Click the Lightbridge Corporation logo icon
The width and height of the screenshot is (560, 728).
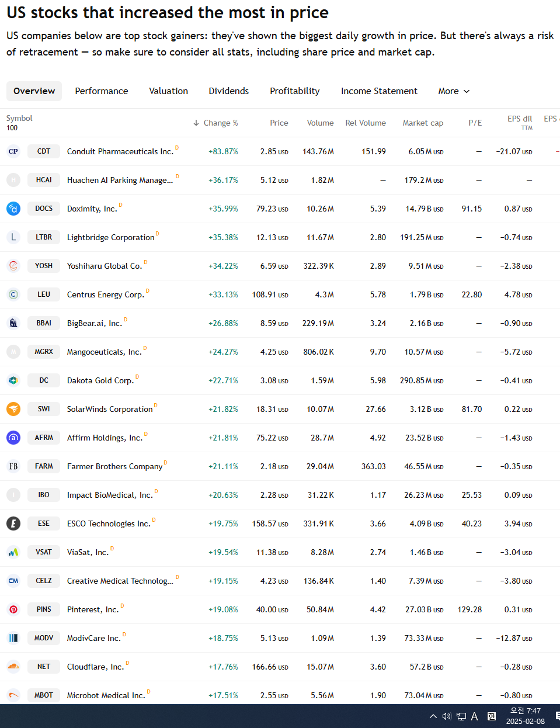[x=13, y=237]
